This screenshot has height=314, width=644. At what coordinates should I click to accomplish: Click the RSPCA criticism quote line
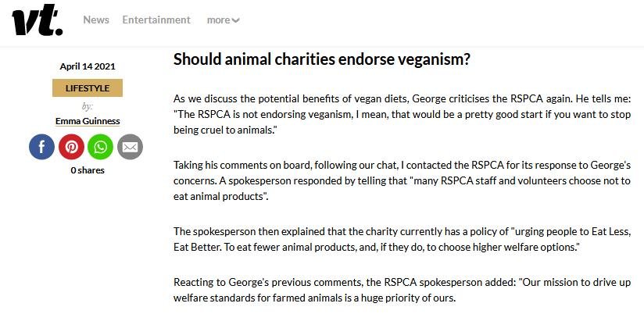tap(391, 114)
